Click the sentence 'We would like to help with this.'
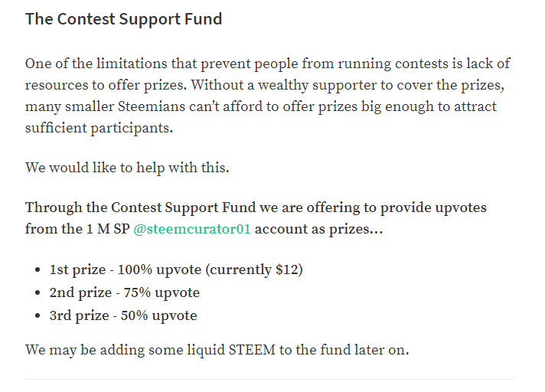Screen dimensions: 545x392 127,168
